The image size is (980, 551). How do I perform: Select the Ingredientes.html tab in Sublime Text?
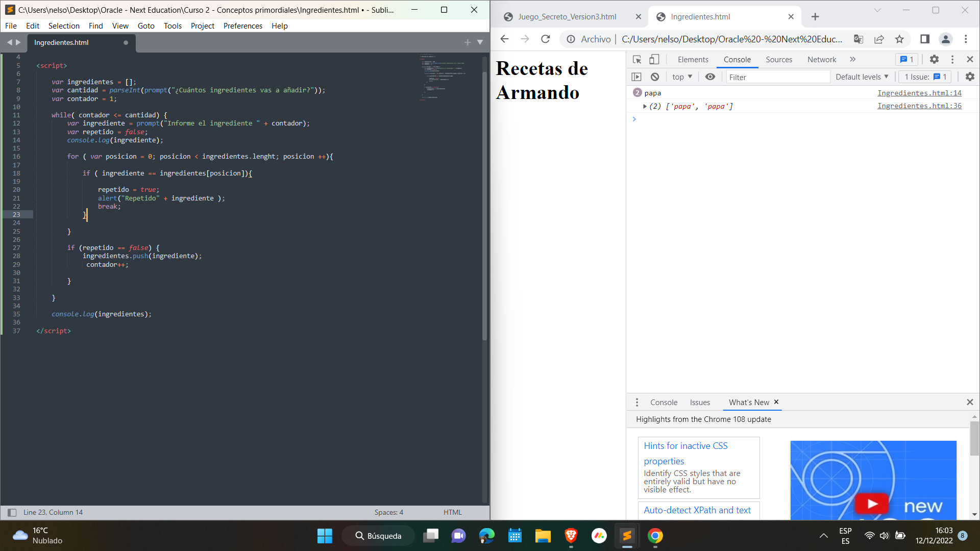(x=82, y=43)
